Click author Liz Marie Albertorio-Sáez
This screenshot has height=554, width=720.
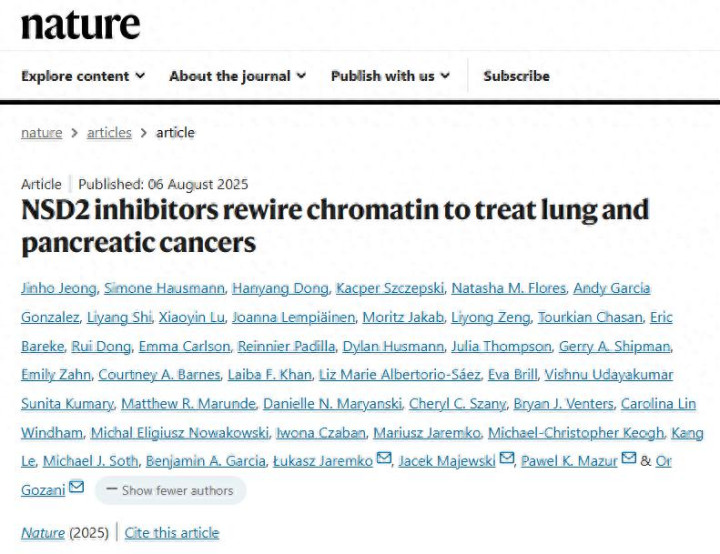click(400, 375)
